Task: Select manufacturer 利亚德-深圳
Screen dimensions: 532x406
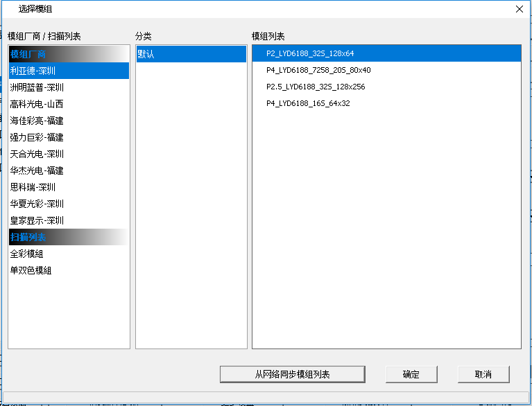Action: pyautogui.click(x=33, y=71)
